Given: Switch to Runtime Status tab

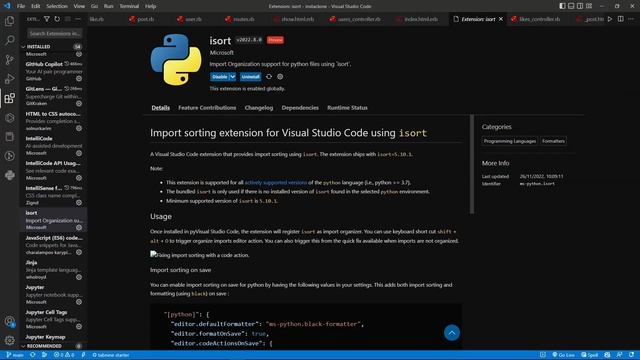Looking at the screenshot, I should pyautogui.click(x=347, y=108).
